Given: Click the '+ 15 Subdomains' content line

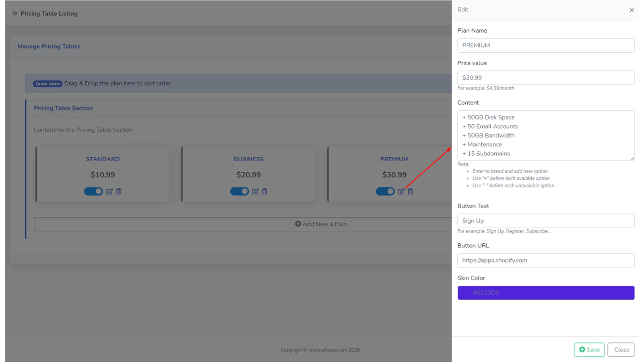Looking at the screenshot, I should [x=486, y=154].
